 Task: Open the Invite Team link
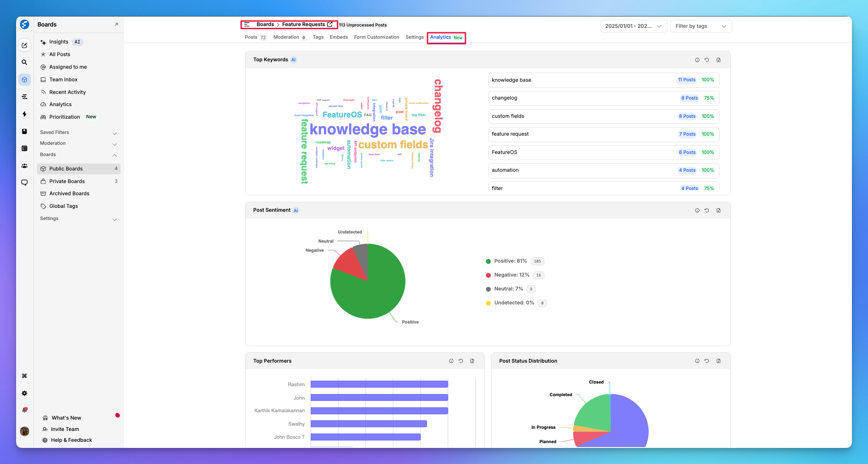65,429
